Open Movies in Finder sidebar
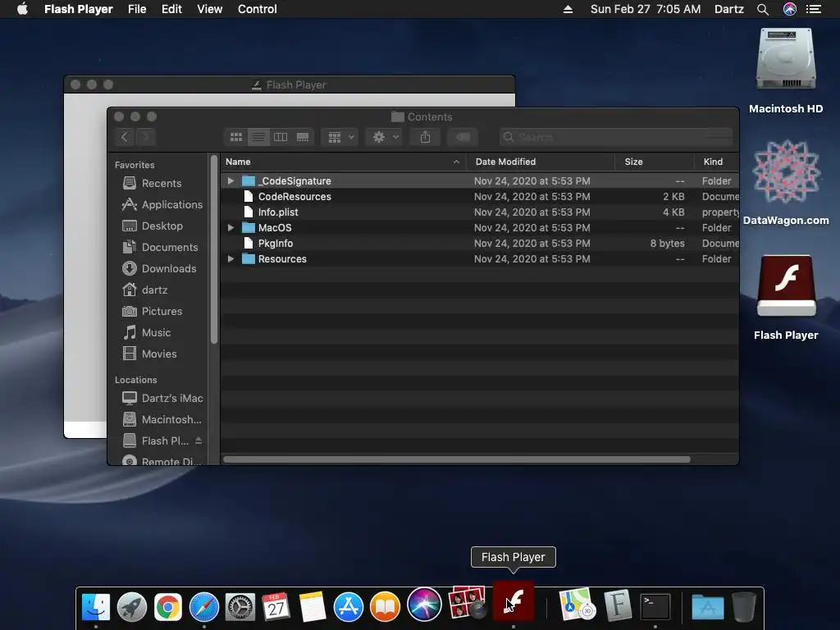Screen dimensions: 840x630 pyautogui.click(x=149, y=354)
